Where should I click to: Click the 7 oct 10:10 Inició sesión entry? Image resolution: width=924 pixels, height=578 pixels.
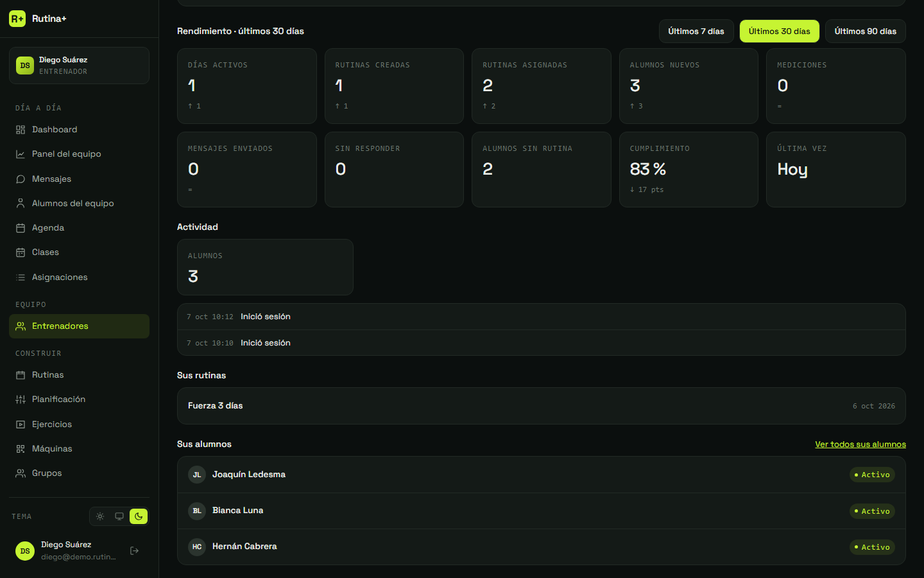542,343
